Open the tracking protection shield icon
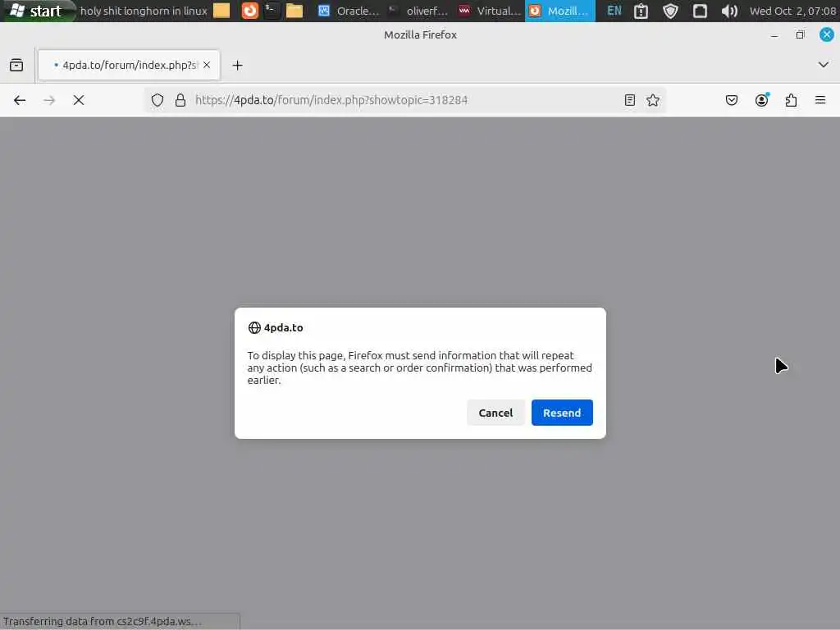This screenshot has width=840, height=630. pyautogui.click(x=157, y=100)
